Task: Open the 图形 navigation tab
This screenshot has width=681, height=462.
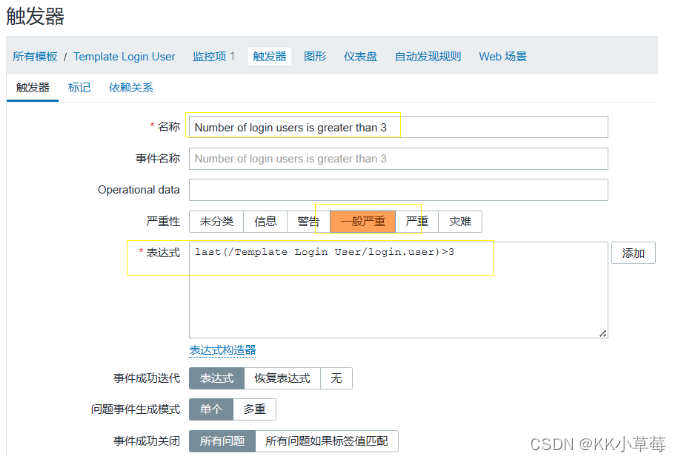Action: click(x=315, y=56)
